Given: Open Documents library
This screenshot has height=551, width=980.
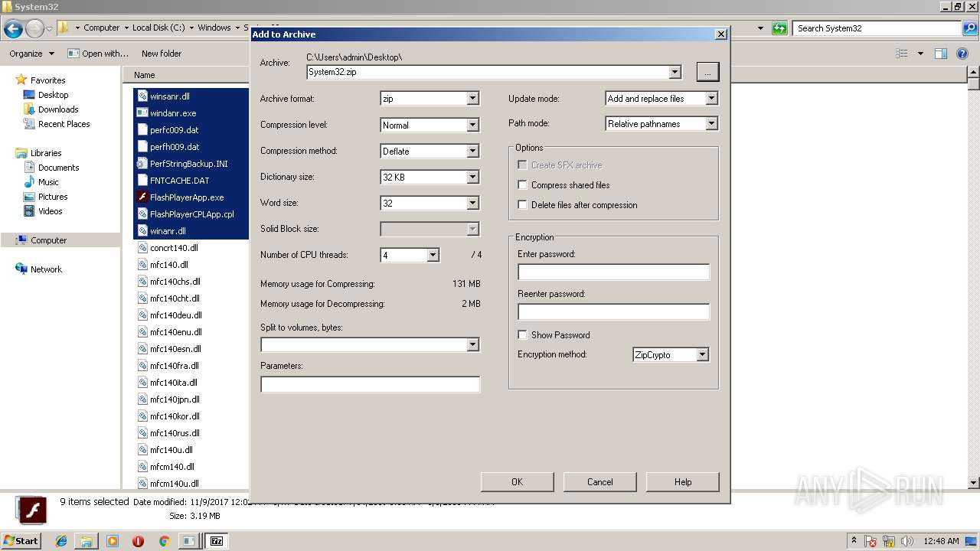Looking at the screenshot, I should tap(58, 168).
